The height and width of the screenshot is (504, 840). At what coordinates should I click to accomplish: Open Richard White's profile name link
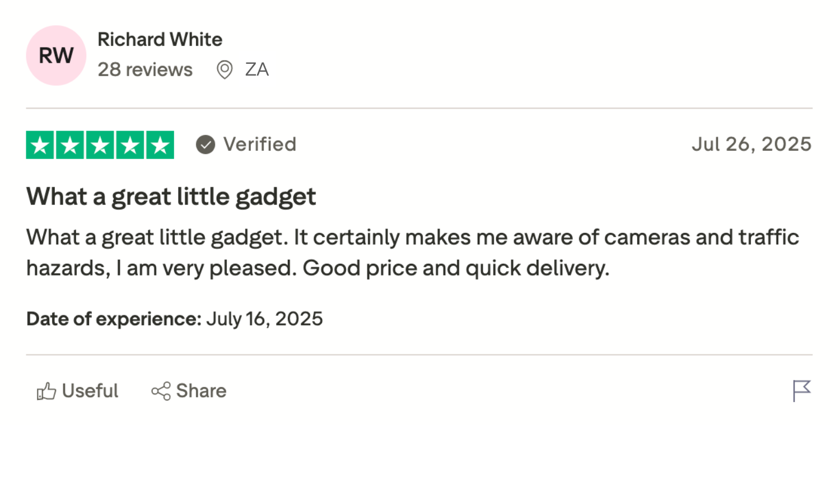click(x=160, y=39)
